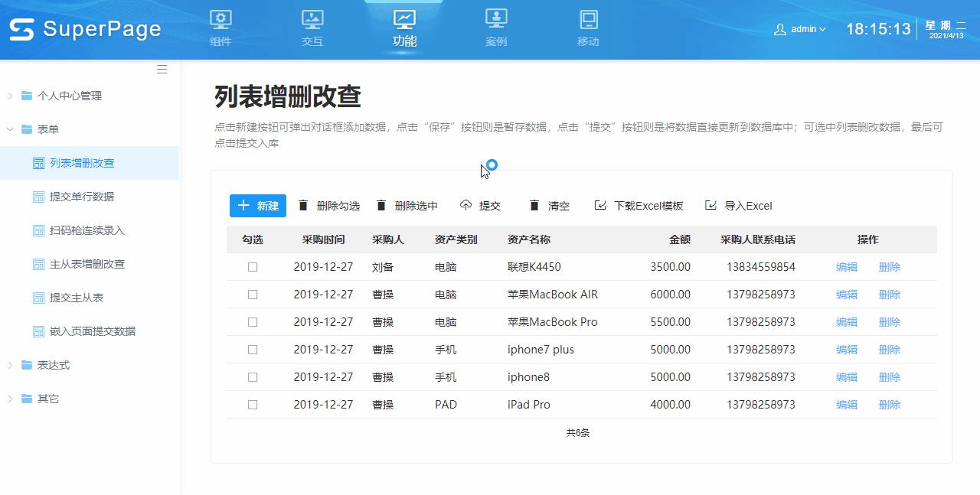980x495 pixels.
Task: Click the 表达式 folder icon
Action: point(27,365)
